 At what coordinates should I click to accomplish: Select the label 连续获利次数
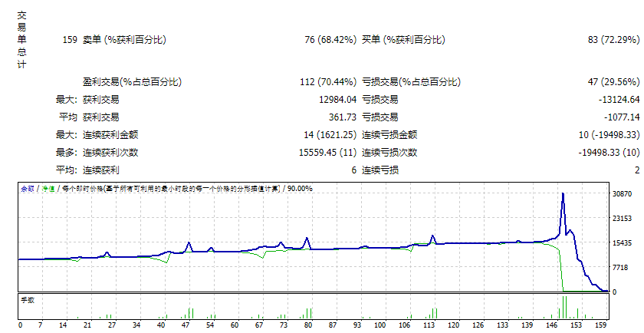[x=110, y=153]
